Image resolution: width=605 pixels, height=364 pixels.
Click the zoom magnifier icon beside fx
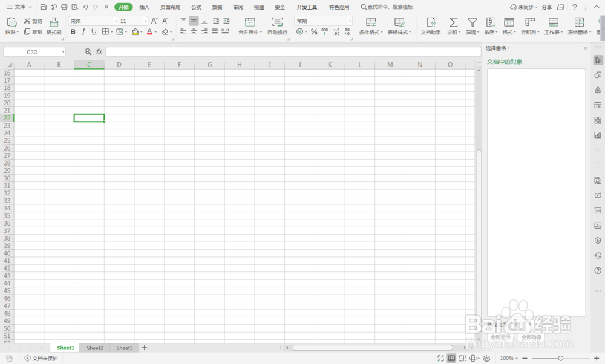pos(88,51)
